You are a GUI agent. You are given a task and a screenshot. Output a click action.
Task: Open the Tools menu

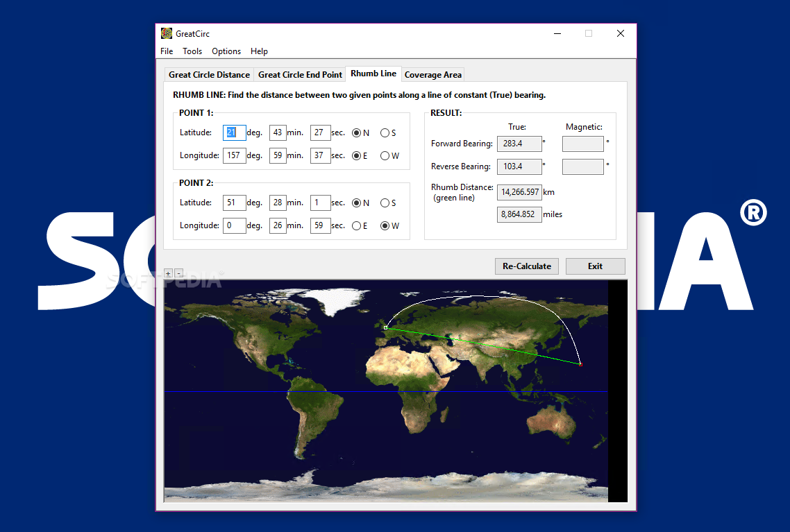192,51
